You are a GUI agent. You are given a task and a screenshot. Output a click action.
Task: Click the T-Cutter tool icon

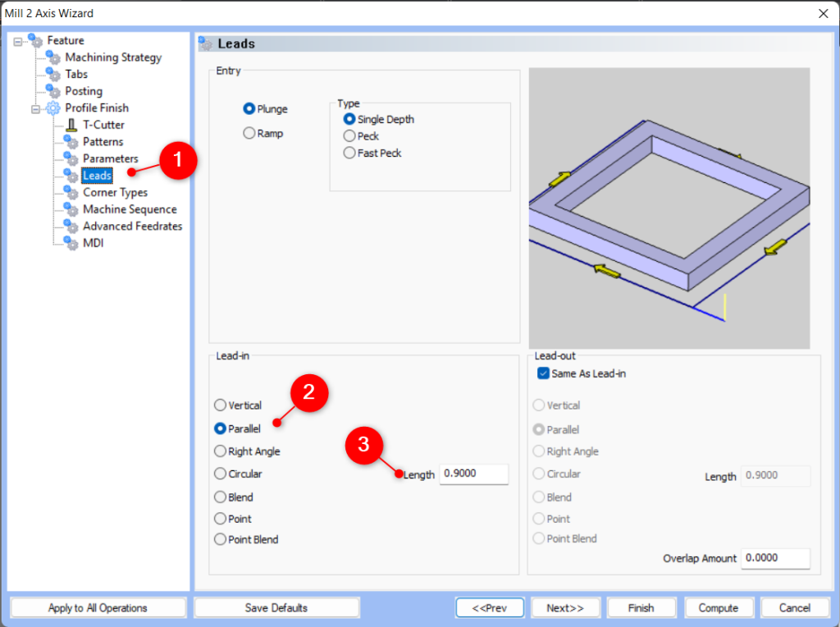coord(71,124)
